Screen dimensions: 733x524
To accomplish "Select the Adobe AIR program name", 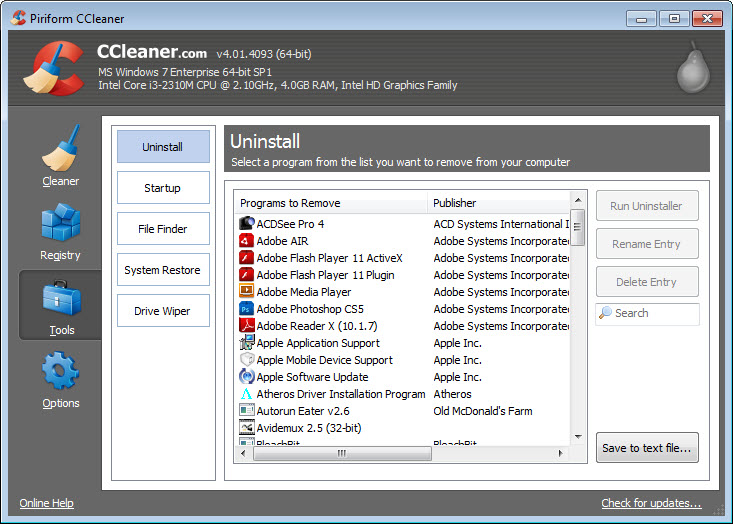I will [282, 241].
